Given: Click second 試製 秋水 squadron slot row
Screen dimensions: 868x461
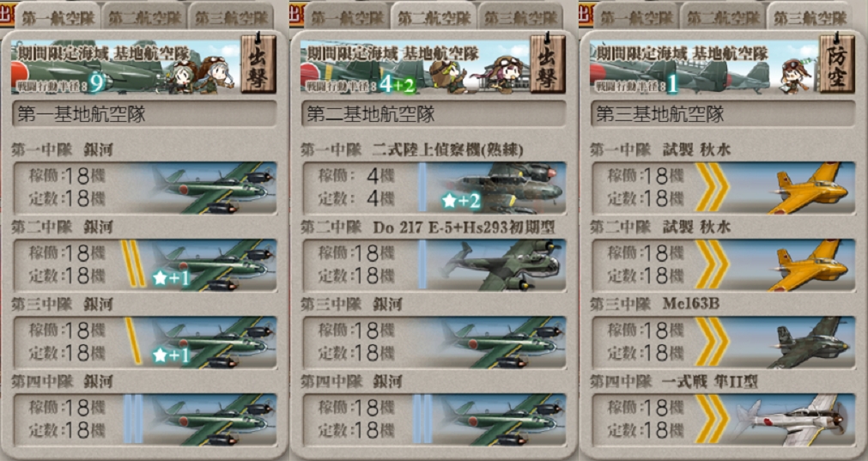Looking at the screenshot, I should pyautogui.click(x=723, y=265).
